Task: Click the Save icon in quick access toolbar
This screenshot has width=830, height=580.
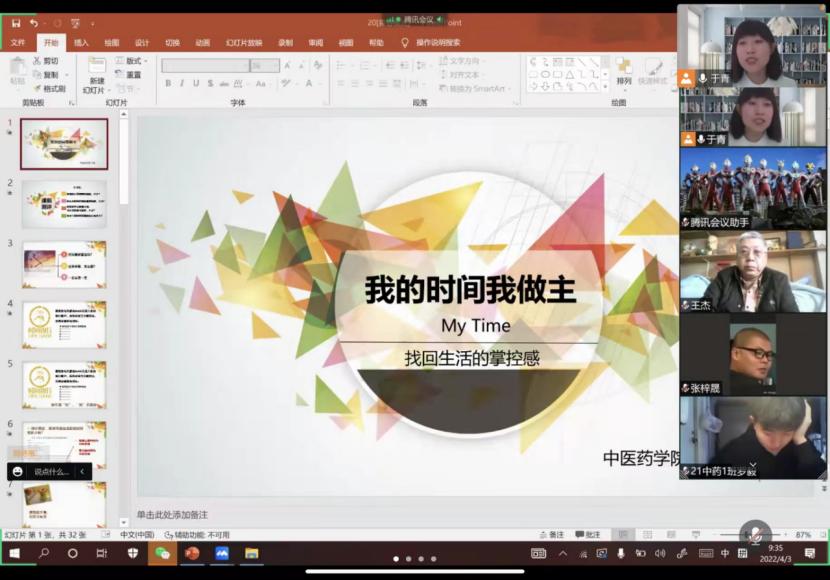Action: pyautogui.click(x=16, y=23)
